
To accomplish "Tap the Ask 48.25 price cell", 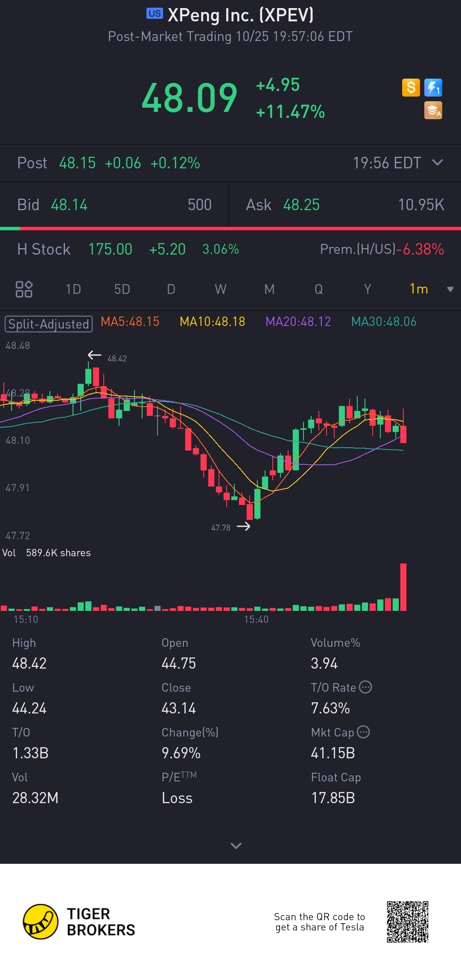I will point(345,205).
